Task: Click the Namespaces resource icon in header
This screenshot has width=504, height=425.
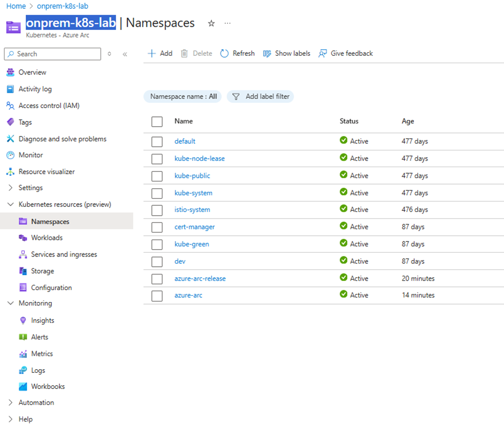Action: click(13, 27)
